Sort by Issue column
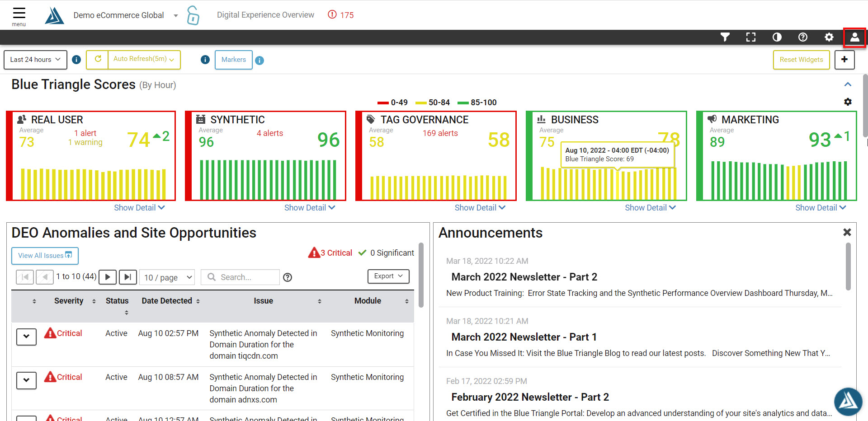Image resolution: width=868 pixels, height=421 pixels. (x=288, y=301)
